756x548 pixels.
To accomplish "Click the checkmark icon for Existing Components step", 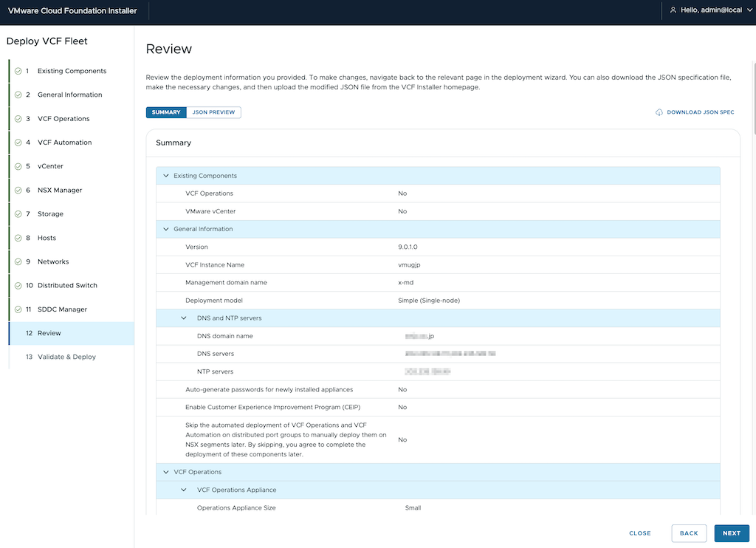I will (x=18, y=71).
